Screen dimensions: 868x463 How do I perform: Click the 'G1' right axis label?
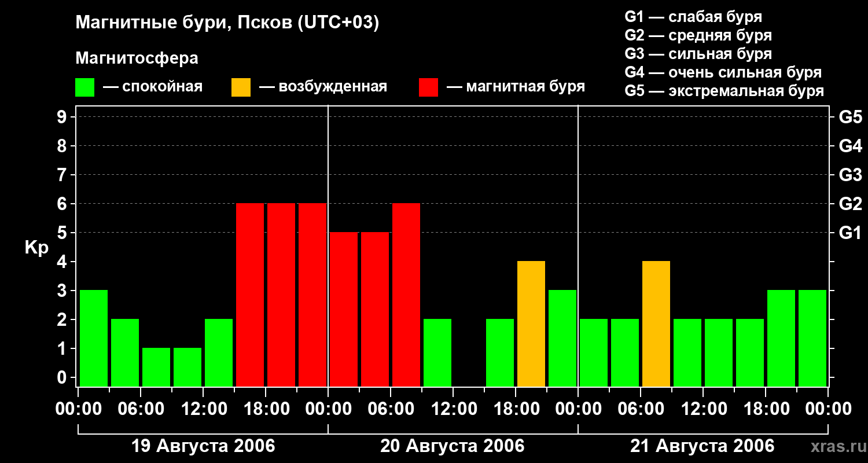click(850, 233)
